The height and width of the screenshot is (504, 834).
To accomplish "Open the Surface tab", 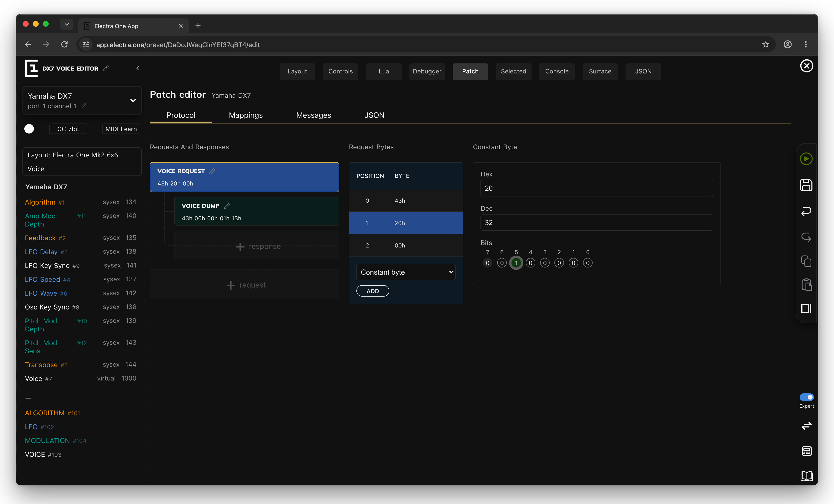I will (x=600, y=71).
